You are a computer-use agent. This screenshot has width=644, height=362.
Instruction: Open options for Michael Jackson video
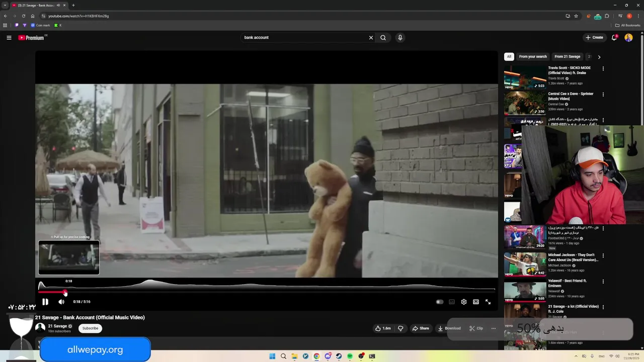click(x=603, y=255)
